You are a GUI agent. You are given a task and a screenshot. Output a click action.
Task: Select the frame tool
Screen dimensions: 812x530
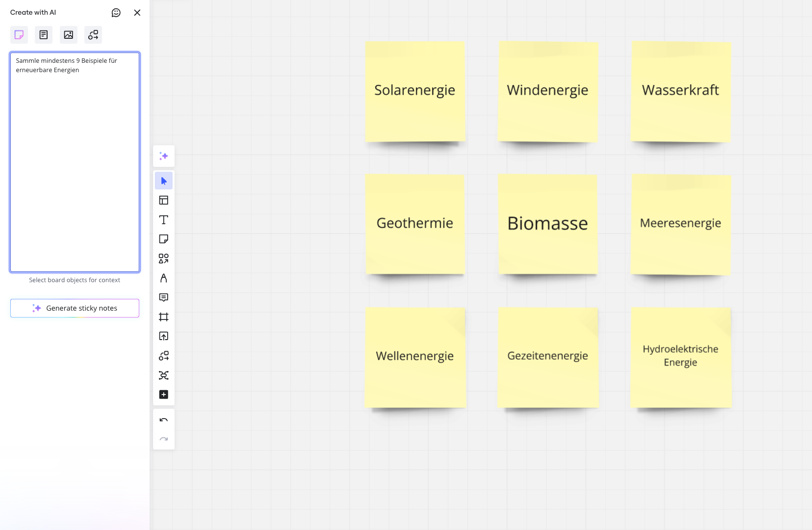[x=164, y=317]
